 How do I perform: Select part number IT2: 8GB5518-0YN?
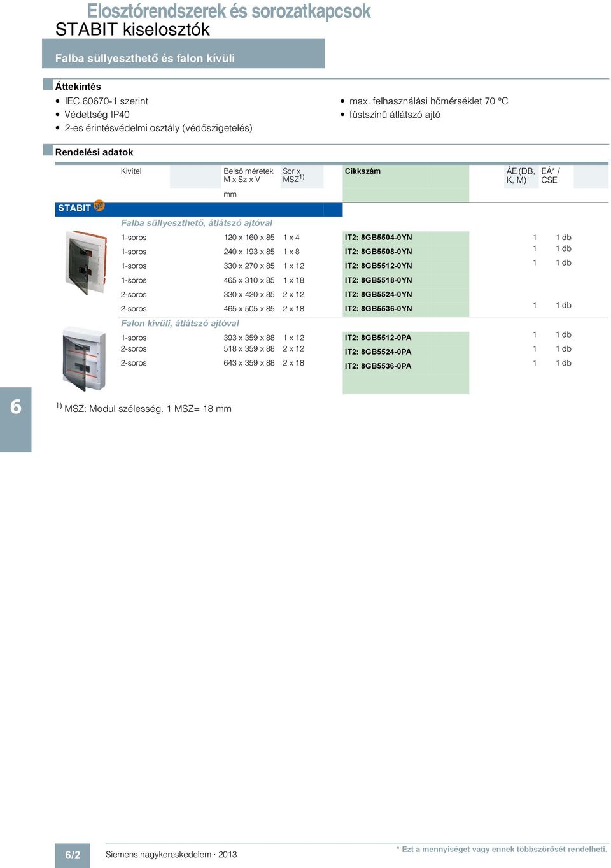pos(378,280)
